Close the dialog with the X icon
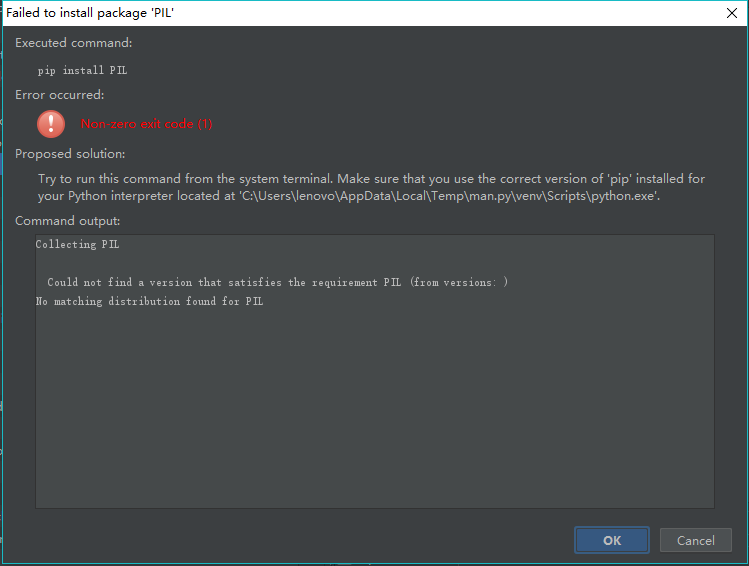Viewport: 749px width, 566px height. [731, 13]
